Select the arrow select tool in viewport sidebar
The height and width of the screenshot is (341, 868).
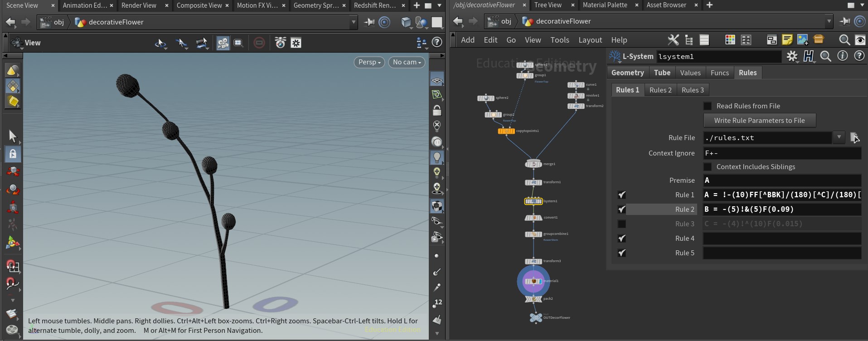tap(13, 136)
